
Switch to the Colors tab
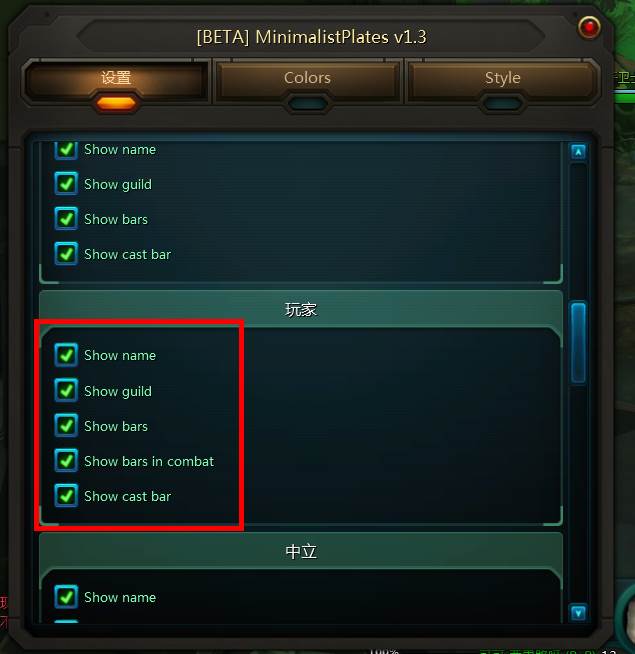click(307, 79)
